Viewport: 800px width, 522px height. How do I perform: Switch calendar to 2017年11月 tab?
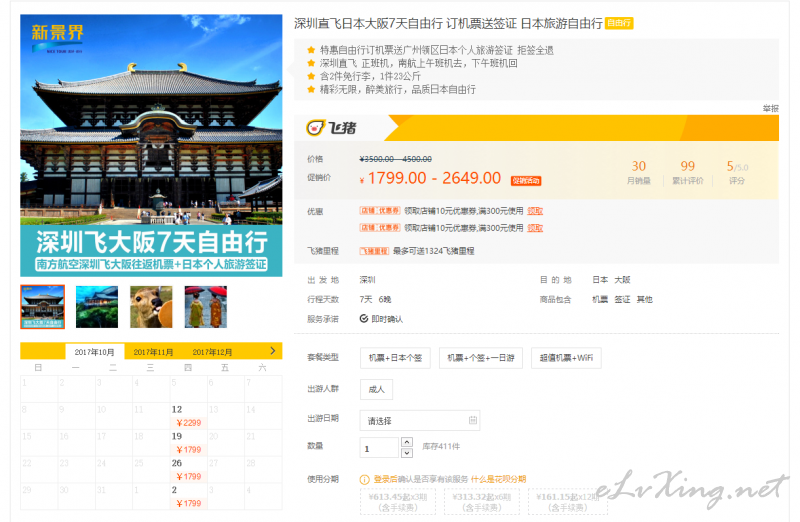(x=153, y=352)
